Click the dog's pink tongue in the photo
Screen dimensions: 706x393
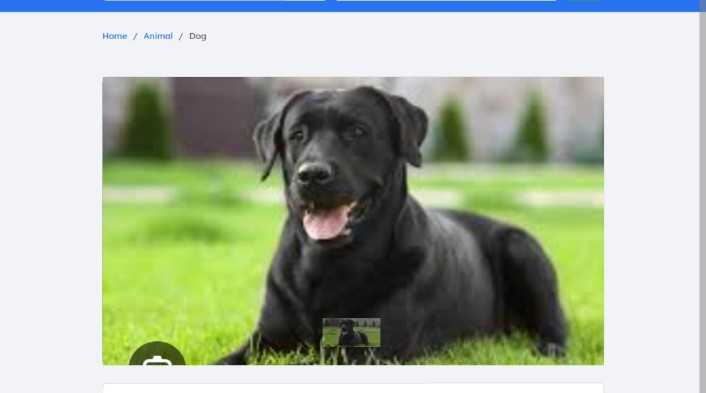click(326, 223)
